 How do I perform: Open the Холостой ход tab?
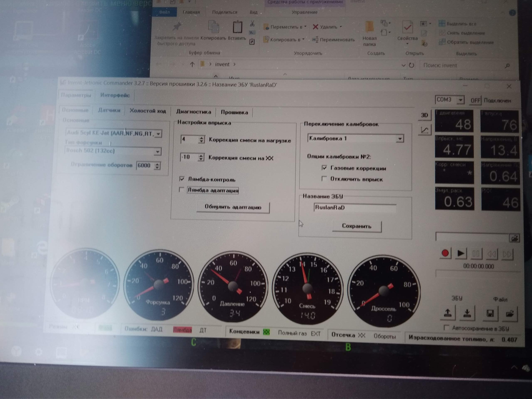pos(148,111)
